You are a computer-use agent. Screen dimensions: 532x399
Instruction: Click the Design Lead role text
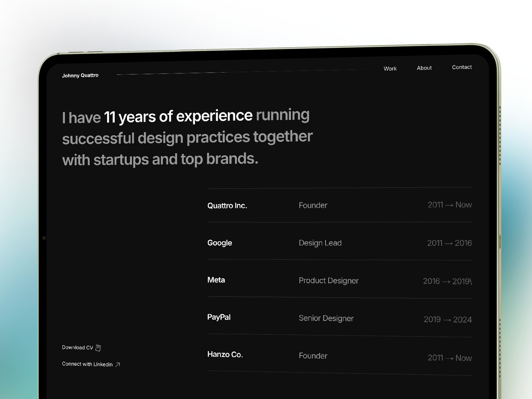pyautogui.click(x=320, y=243)
